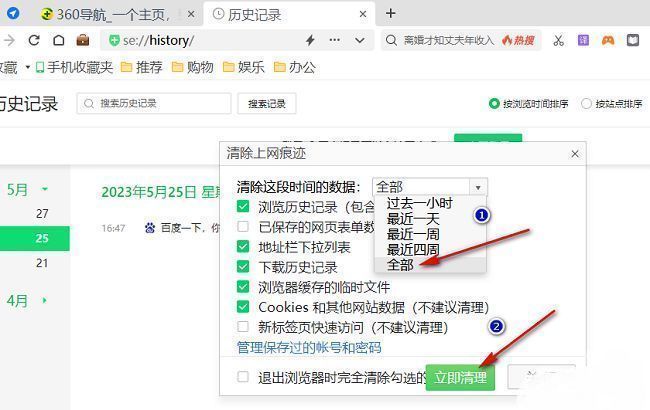
Task: Open the time range dropdown arrow
Action: pyautogui.click(x=478, y=187)
